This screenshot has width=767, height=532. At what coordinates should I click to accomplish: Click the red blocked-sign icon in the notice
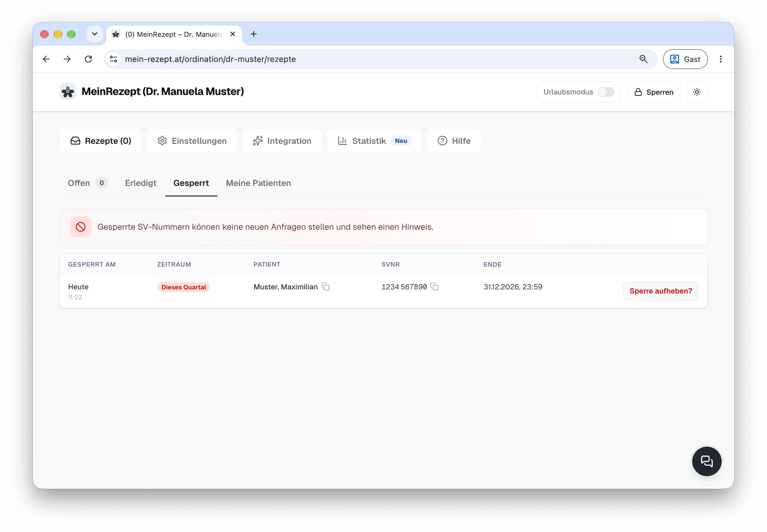[81, 227]
